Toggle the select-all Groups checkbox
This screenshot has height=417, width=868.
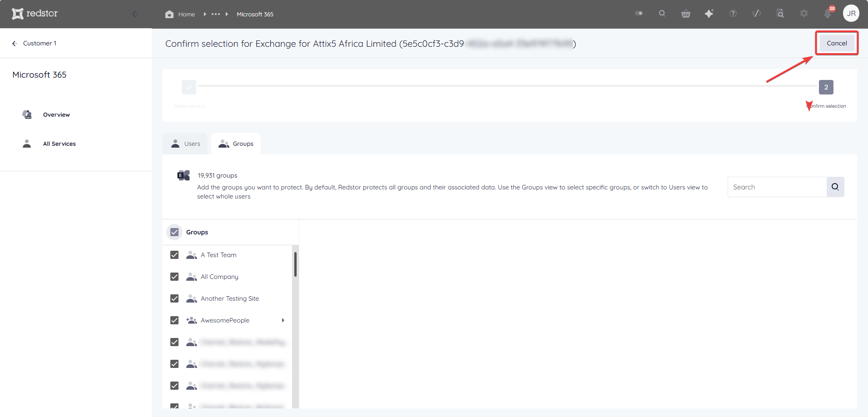(174, 232)
